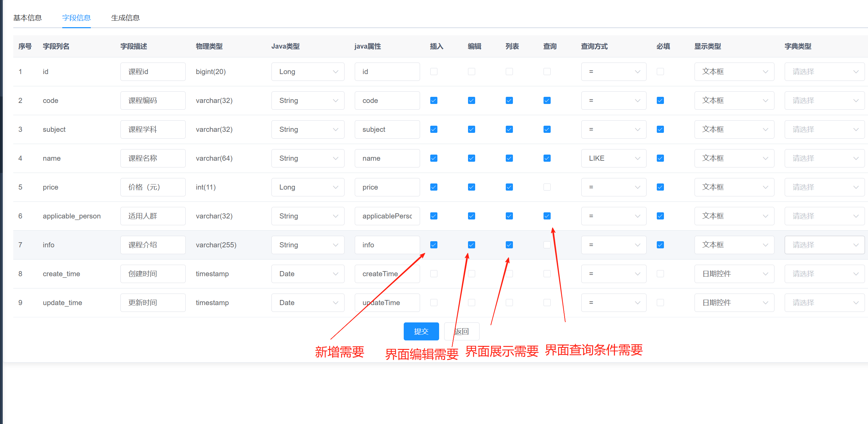The height and width of the screenshot is (424, 868).
Task: Enable the insert checkbox for update_time row
Action: tap(434, 303)
